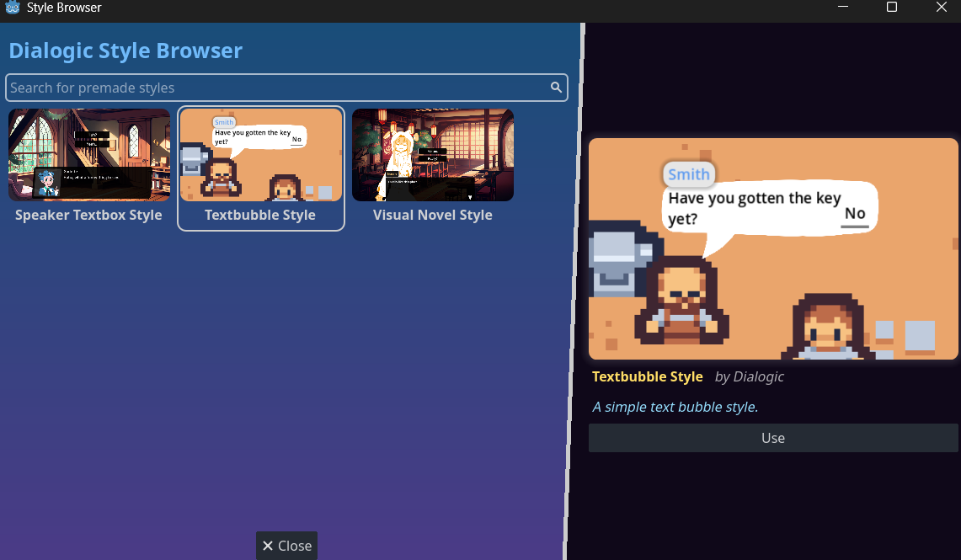Maximize the Style Browser window
The height and width of the screenshot is (560, 961).
pos(892,8)
